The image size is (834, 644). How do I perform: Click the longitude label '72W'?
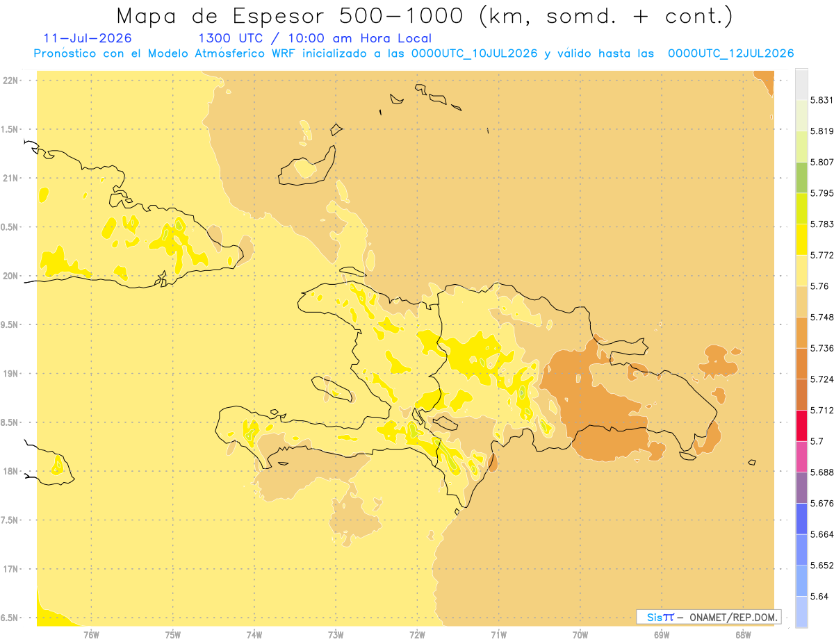pos(417,634)
